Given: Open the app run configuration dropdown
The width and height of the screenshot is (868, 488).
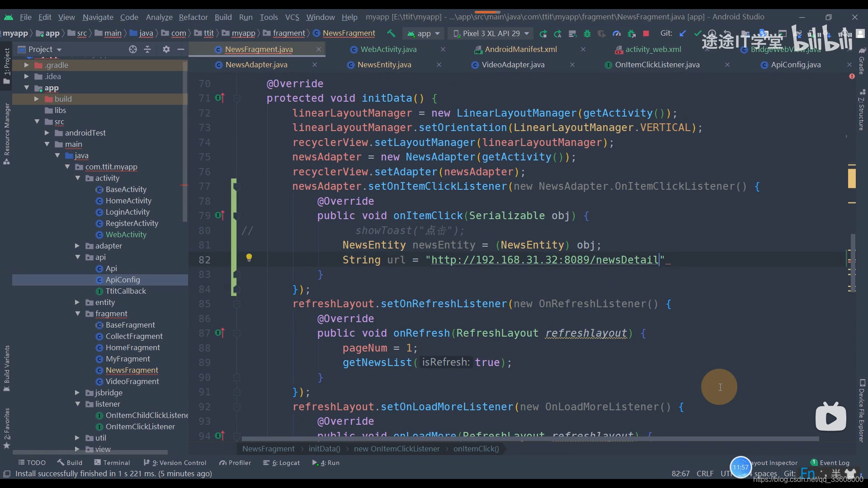Looking at the screenshot, I should click(x=423, y=33).
